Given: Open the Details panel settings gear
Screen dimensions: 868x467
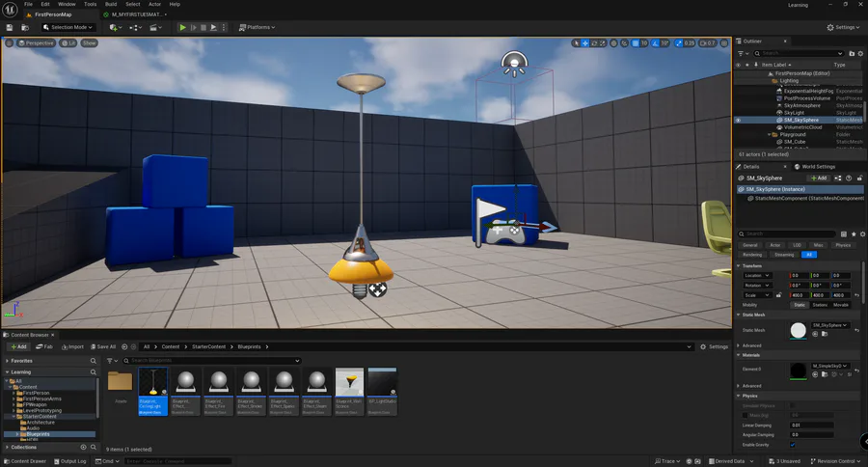Looking at the screenshot, I should tap(862, 233).
